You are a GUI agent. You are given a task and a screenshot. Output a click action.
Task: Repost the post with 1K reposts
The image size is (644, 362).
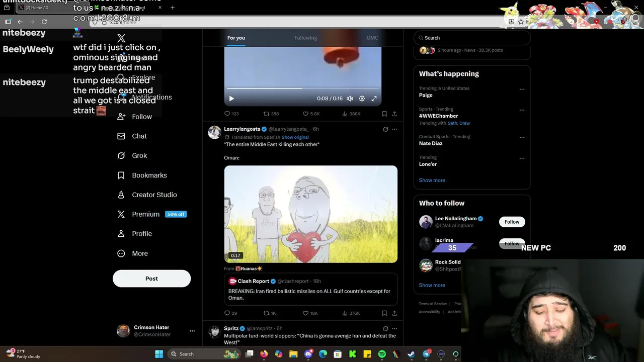270,313
